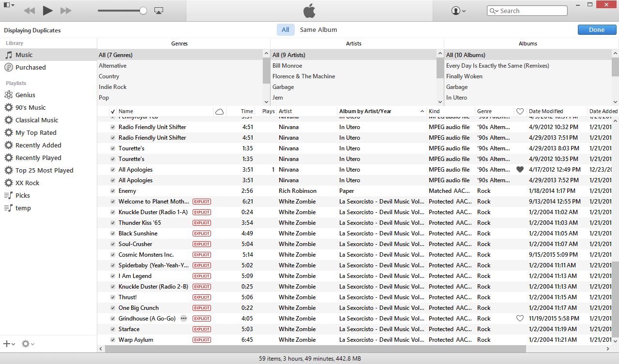Adjust the volume slider knob
619x364 pixels.
pyautogui.click(x=143, y=11)
